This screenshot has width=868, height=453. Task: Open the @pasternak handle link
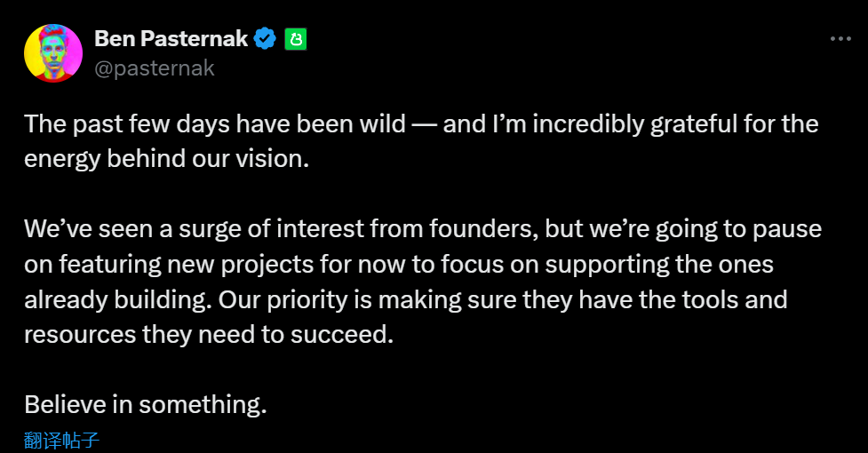tap(154, 68)
